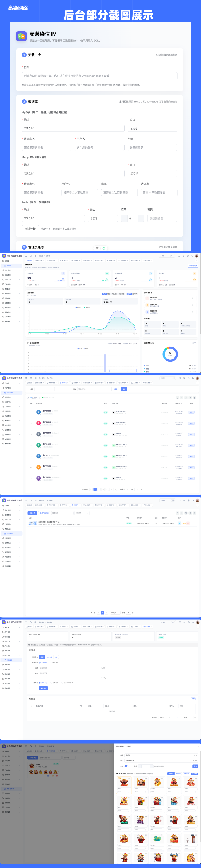
Task: Click Apple device icon in 用户25833 row
Action: tap(114, 412)
